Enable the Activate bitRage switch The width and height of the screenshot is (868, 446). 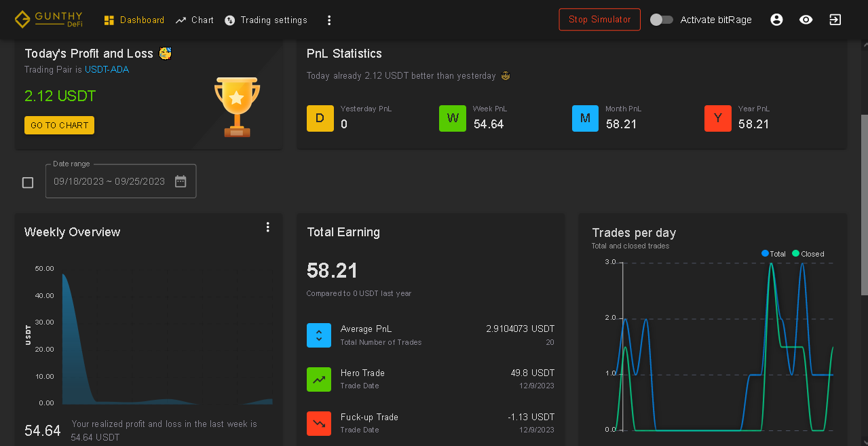pyautogui.click(x=661, y=20)
